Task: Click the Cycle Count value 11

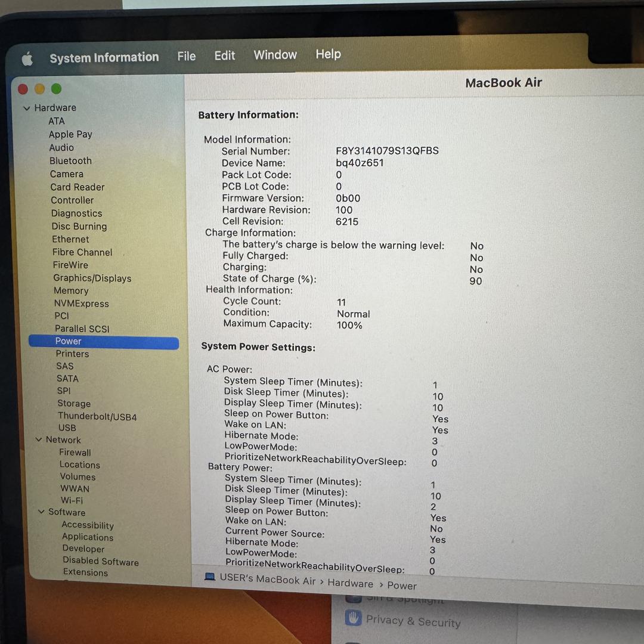Action: [341, 302]
